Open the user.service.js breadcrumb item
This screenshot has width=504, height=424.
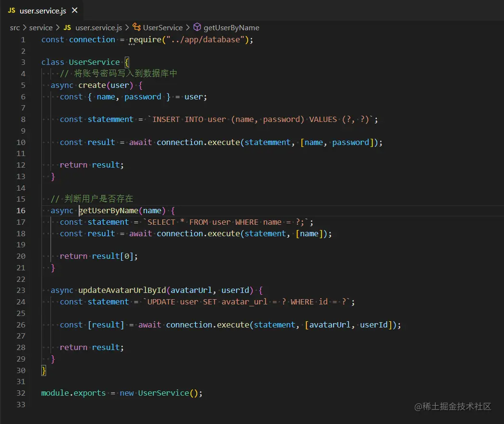(99, 28)
